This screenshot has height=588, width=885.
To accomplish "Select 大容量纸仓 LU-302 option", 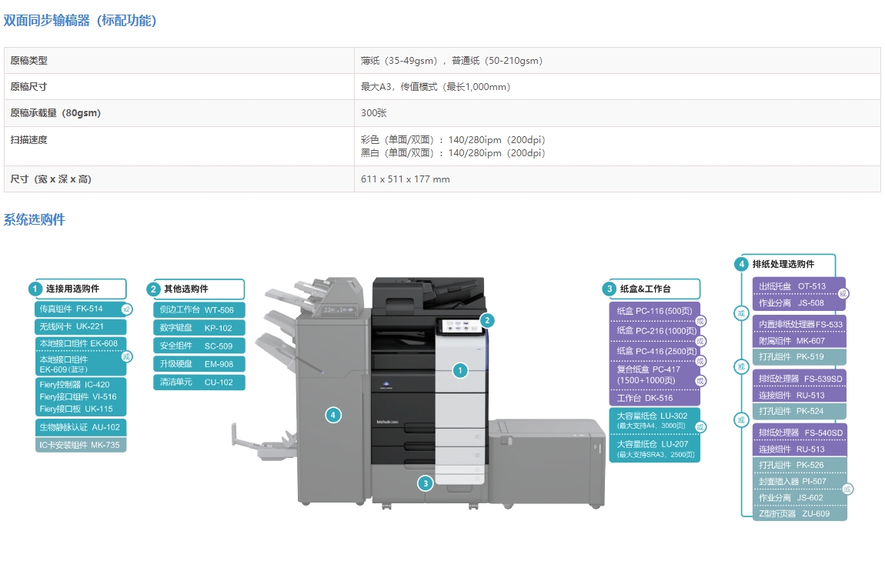I will click(x=653, y=420).
